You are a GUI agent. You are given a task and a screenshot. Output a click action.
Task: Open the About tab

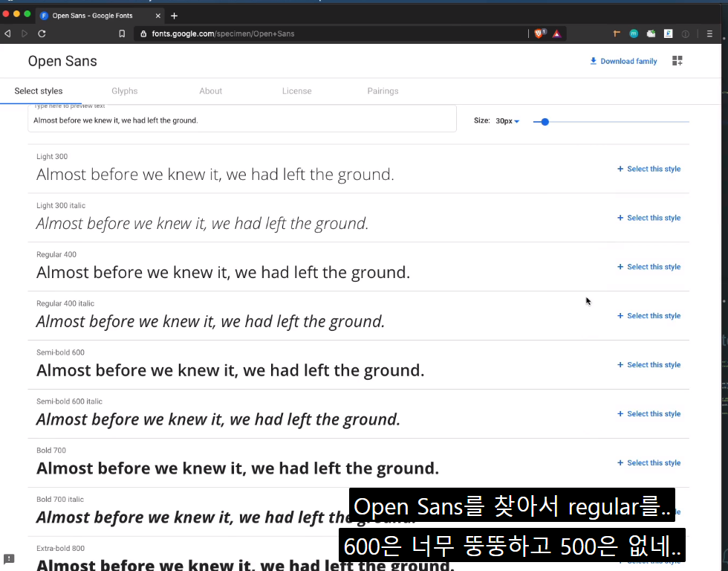point(211,91)
